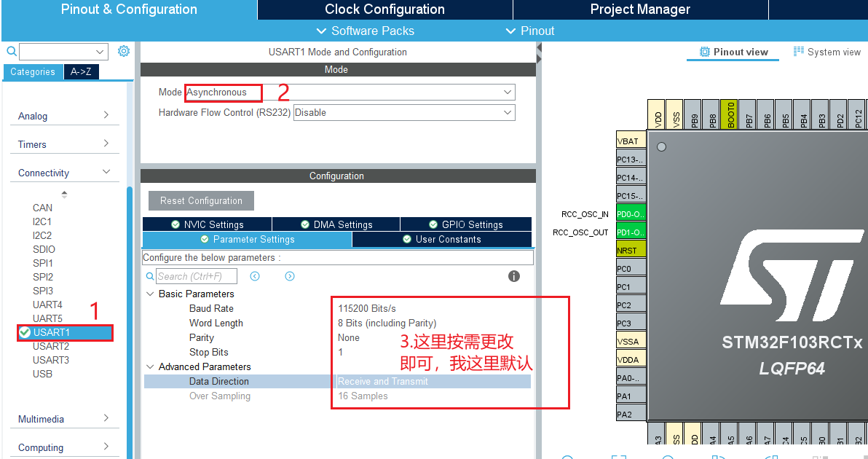The height and width of the screenshot is (459, 868).
Task: Expand the Computing category
Action: click(64, 447)
